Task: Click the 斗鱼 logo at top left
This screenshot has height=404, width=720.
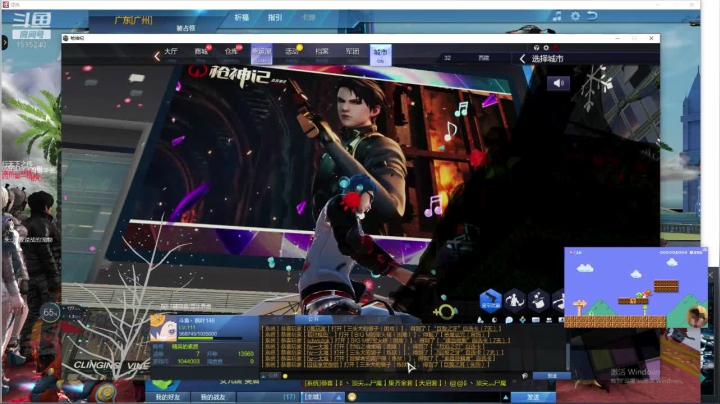Action: pos(32,20)
